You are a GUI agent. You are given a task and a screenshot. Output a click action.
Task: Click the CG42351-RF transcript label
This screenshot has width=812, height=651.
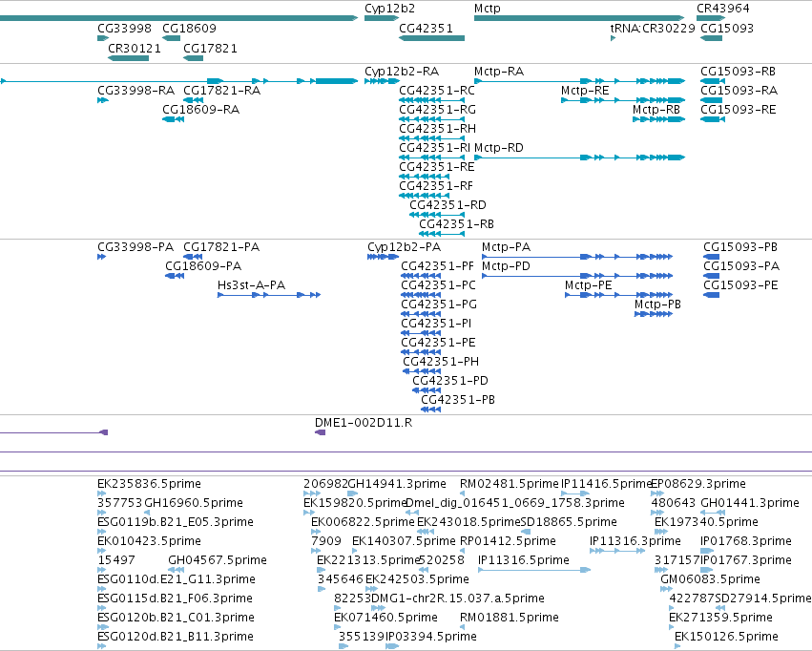[436, 186]
